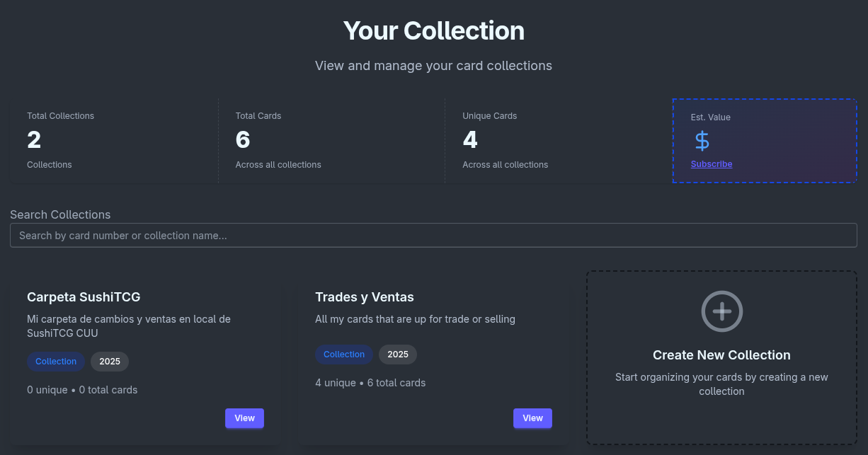Click the Collection tag on Carpeta SushiTCG
This screenshot has width=868, height=455.
pyautogui.click(x=56, y=362)
